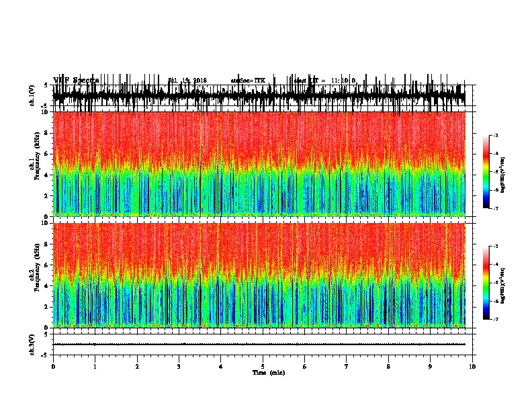
Task: Click the "2" kHz tick on ch.1 spectrogram
Action: pos(46,196)
